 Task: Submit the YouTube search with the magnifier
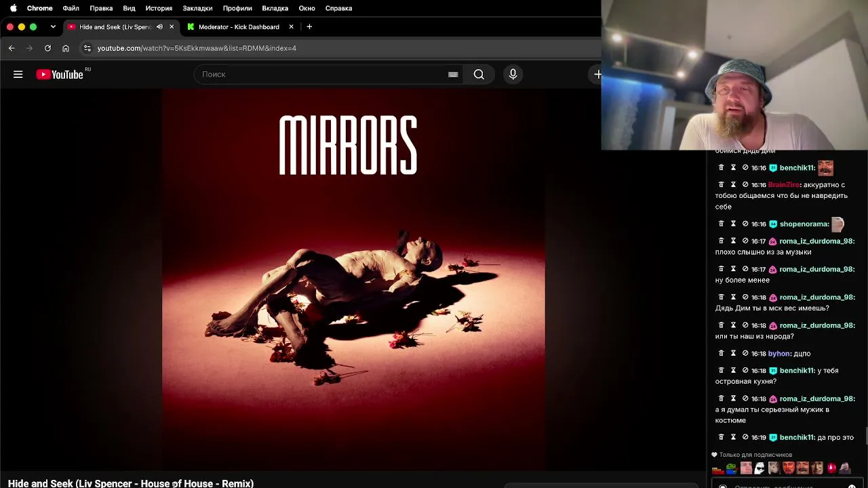click(479, 75)
